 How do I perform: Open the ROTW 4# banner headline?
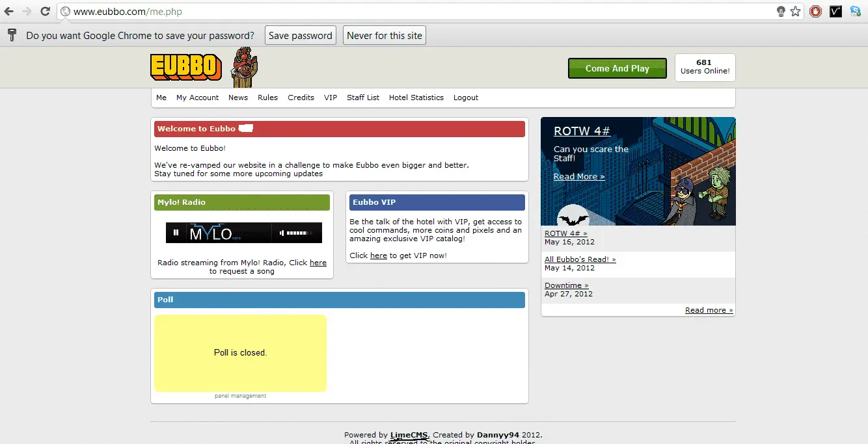(582, 131)
